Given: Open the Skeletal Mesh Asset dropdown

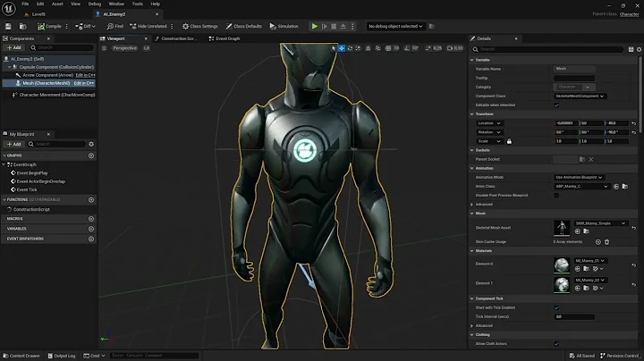Looking at the screenshot, I should (x=600, y=223).
